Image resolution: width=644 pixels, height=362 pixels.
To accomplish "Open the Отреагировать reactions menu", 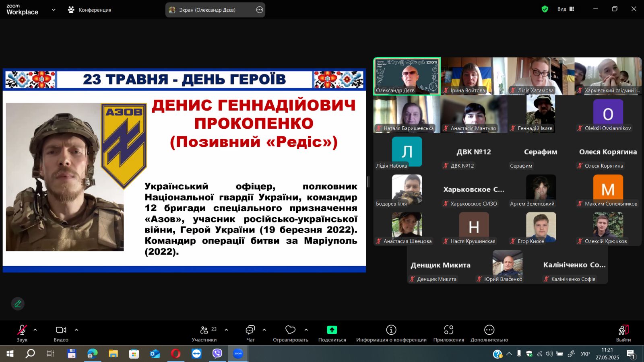I will 291,333.
